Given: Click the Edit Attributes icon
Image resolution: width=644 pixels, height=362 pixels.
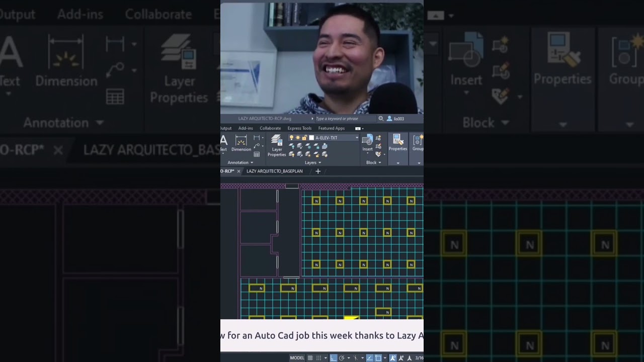Looking at the screenshot, I should tap(378, 154).
